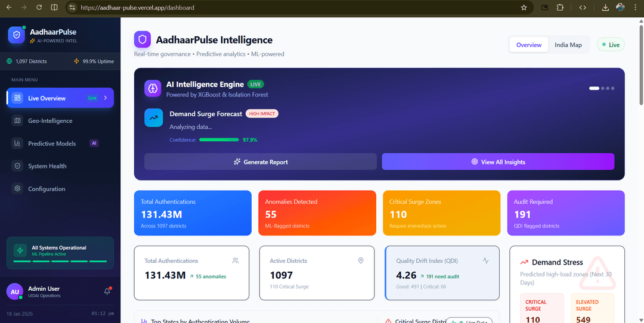Image resolution: width=644 pixels, height=323 pixels.
Task: Click the users icon in Total Authentications card
Action: pyautogui.click(x=236, y=260)
